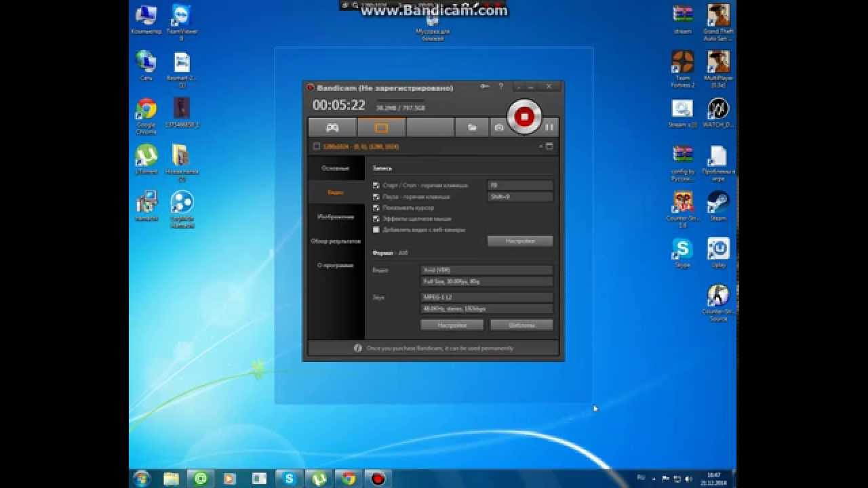868x488 pixels.
Task: Go to Обзор результатов tab
Action: click(x=336, y=241)
